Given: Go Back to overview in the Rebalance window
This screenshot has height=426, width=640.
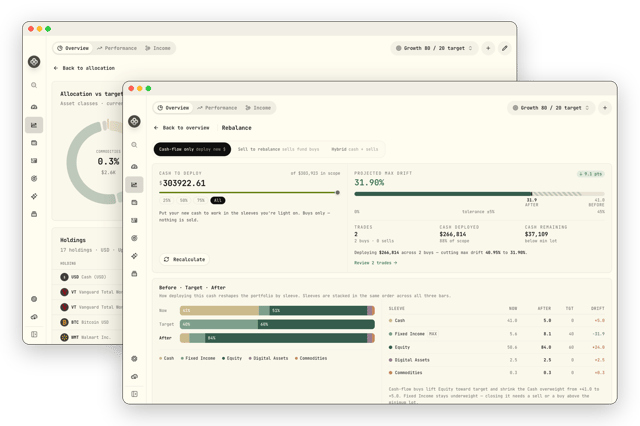Looking at the screenshot, I should (x=182, y=128).
